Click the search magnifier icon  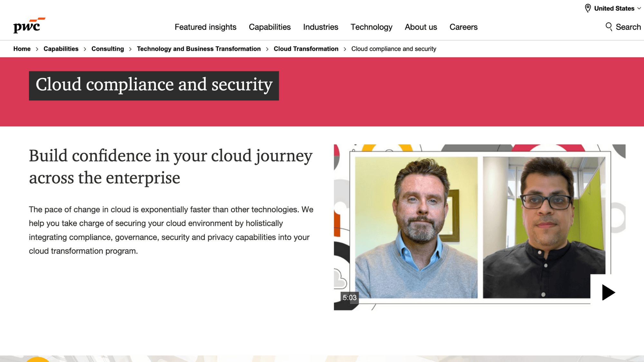pyautogui.click(x=609, y=27)
